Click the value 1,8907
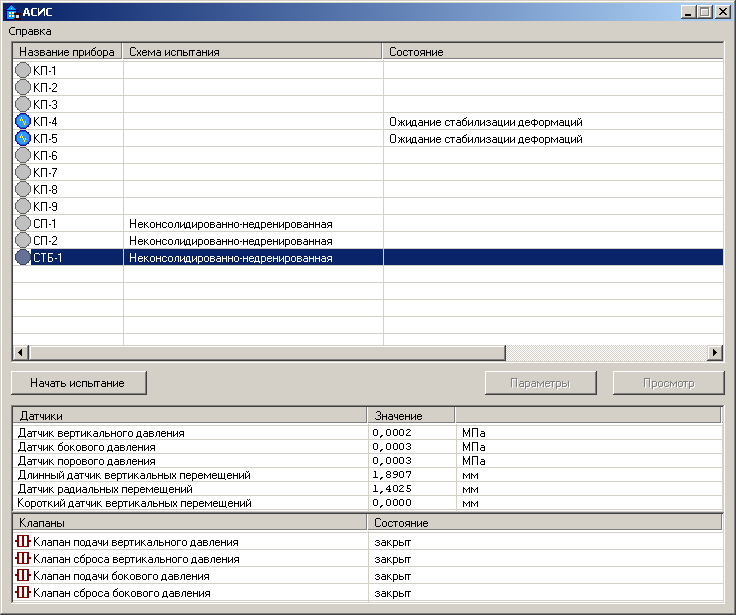The width and height of the screenshot is (736, 615). (x=392, y=475)
